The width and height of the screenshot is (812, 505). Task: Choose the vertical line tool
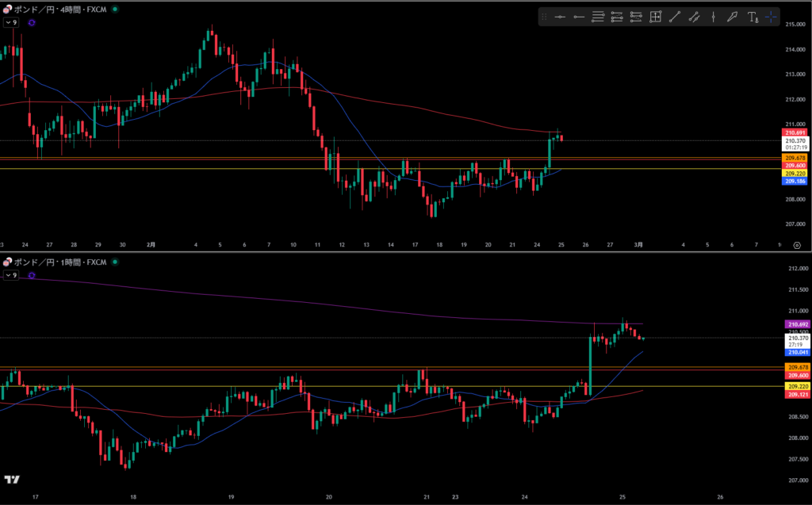coord(713,17)
